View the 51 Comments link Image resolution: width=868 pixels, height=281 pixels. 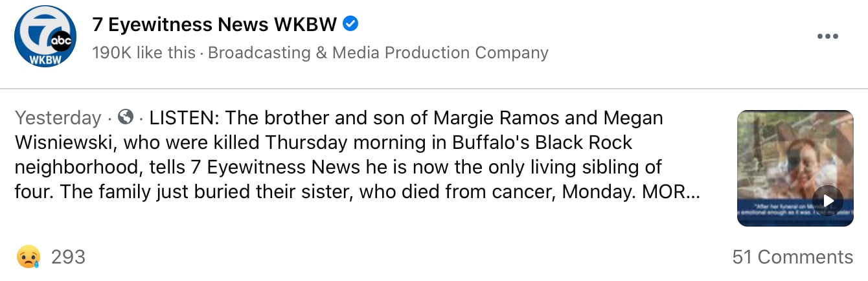point(792,257)
